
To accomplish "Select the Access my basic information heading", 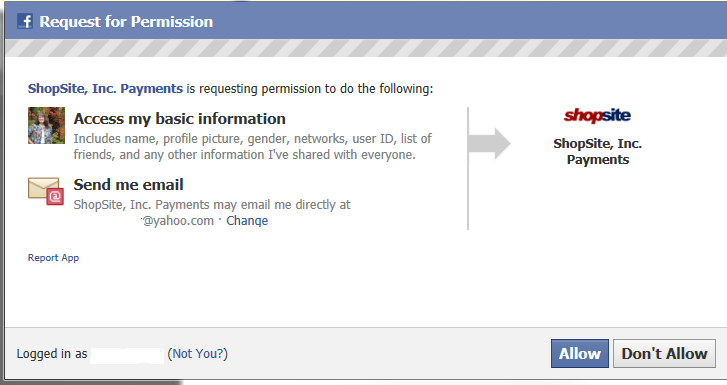I will tap(179, 119).
